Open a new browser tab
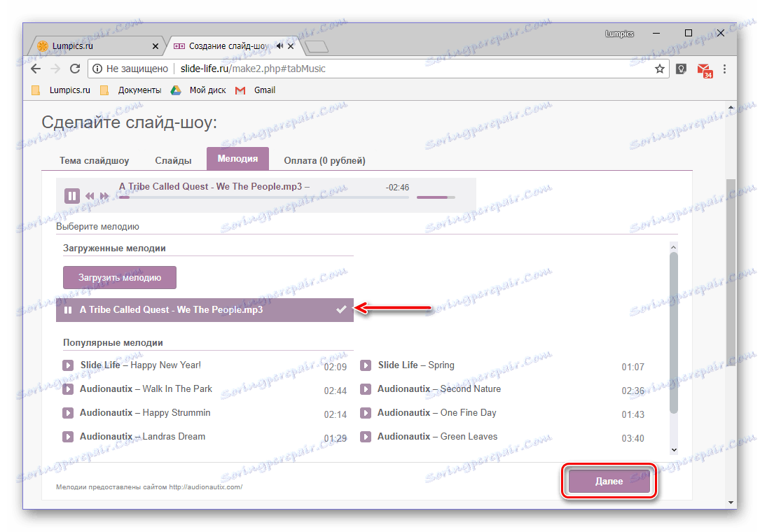The height and width of the screenshot is (532, 760). click(x=317, y=46)
